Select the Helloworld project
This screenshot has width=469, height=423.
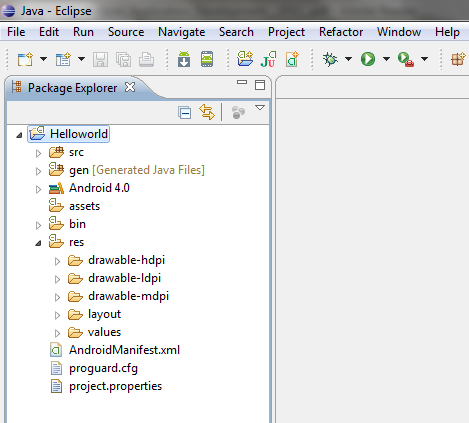click(69, 134)
